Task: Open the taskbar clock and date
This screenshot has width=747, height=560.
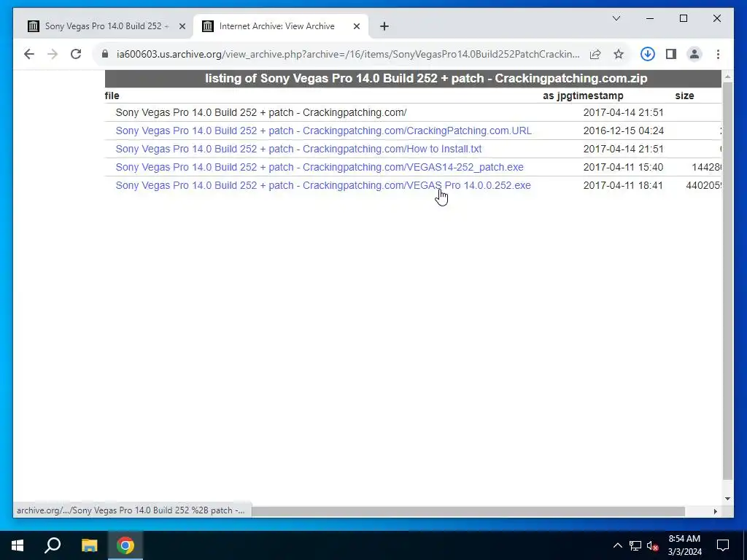Action: coord(684,545)
